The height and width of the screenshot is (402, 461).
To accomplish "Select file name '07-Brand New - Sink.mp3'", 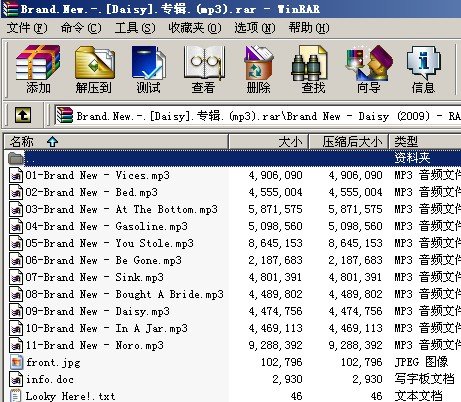I will click(95, 277).
